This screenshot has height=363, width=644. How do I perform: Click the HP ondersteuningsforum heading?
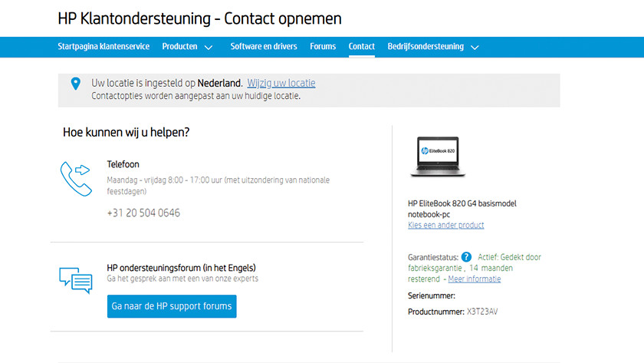point(181,268)
